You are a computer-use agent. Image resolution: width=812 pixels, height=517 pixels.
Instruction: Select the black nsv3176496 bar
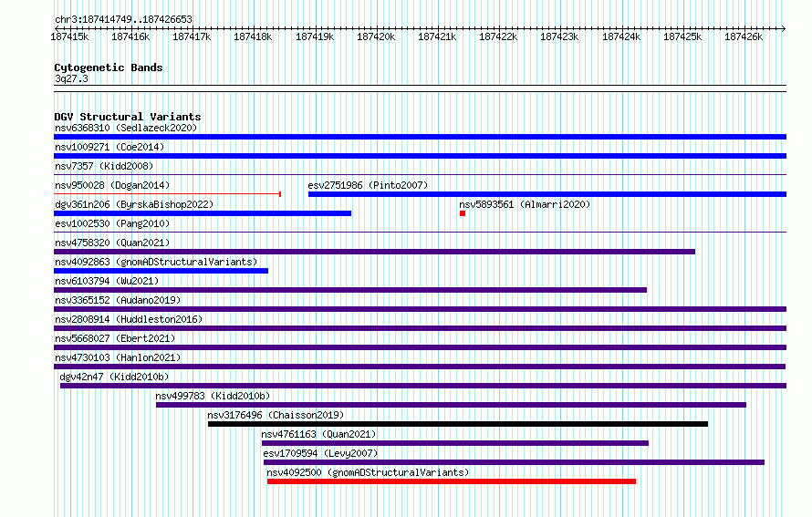pos(458,424)
